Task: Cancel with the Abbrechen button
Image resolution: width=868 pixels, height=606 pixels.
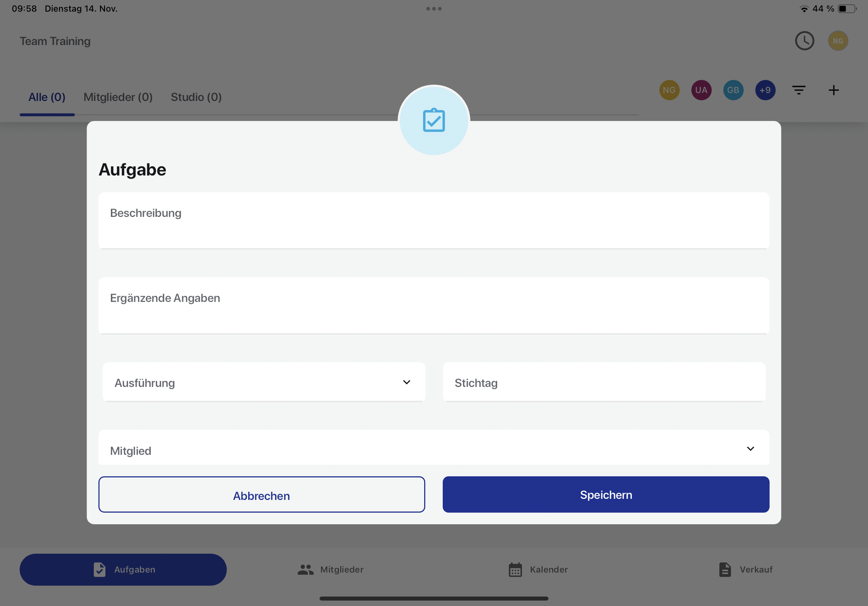Action: (x=262, y=494)
